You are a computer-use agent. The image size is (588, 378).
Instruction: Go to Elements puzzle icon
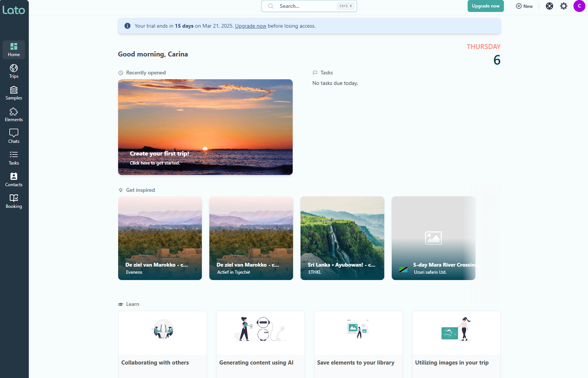[14, 114]
